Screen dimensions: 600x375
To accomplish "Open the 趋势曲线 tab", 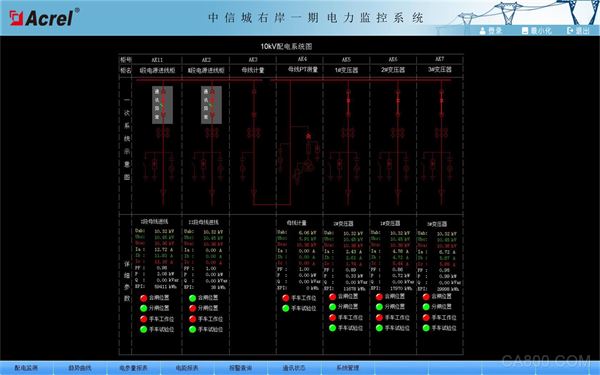I will pos(80,368).
